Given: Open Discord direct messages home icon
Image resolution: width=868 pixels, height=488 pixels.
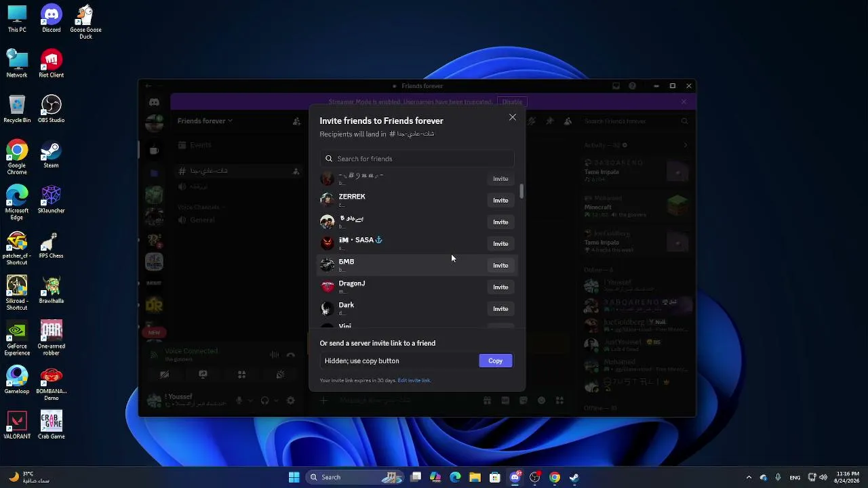Looking at the screenshot, I should tap(154, 102).
